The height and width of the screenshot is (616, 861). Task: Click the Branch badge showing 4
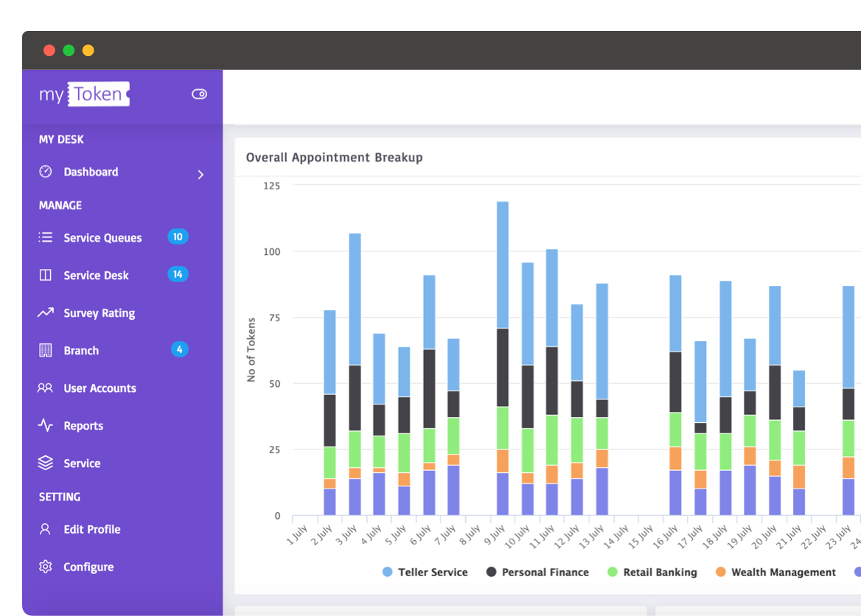(x=180, y=349)
